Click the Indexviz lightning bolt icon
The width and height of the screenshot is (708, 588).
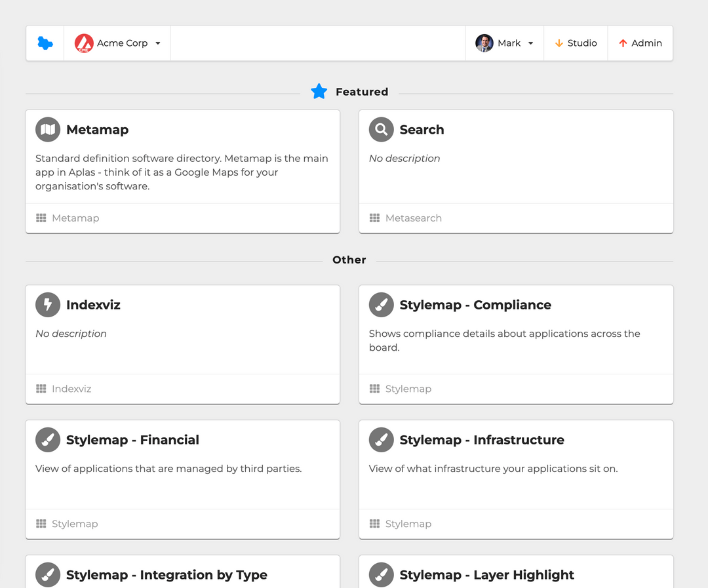[47, 304]
